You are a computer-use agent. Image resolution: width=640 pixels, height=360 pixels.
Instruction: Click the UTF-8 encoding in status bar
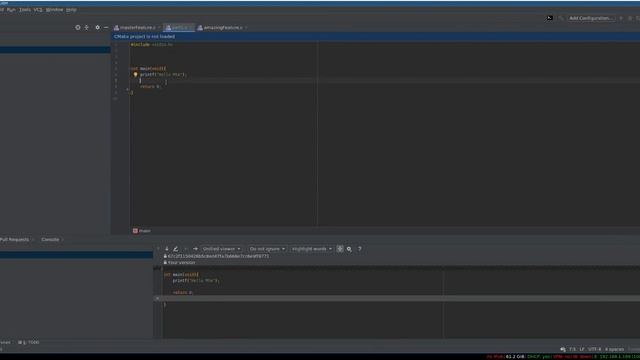pyautogui.click(x=594, y=349)
